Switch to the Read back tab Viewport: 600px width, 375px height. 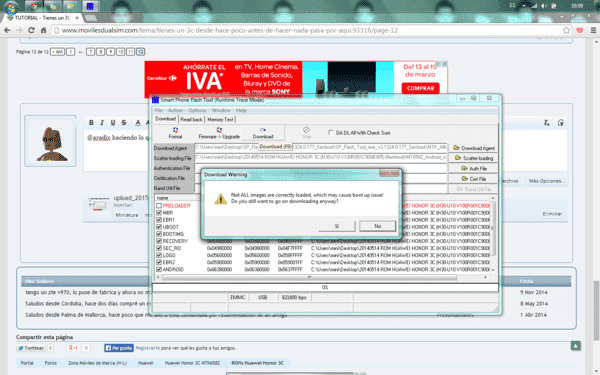tap(191, 119)
